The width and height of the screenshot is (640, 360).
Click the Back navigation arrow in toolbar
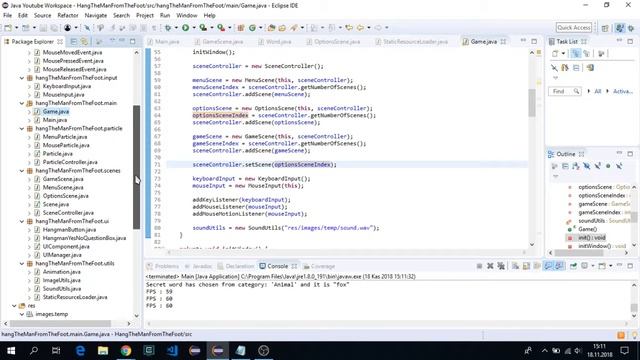[360, 28]
